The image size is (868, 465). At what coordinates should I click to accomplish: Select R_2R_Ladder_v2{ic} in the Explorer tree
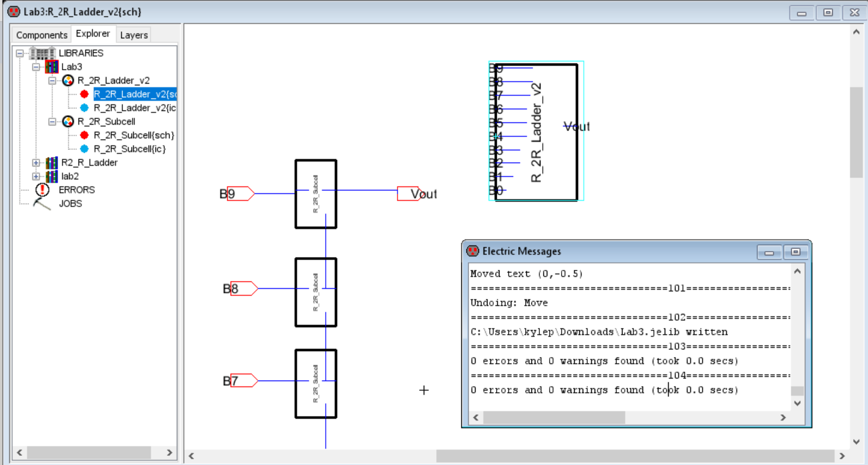[134, 108]
